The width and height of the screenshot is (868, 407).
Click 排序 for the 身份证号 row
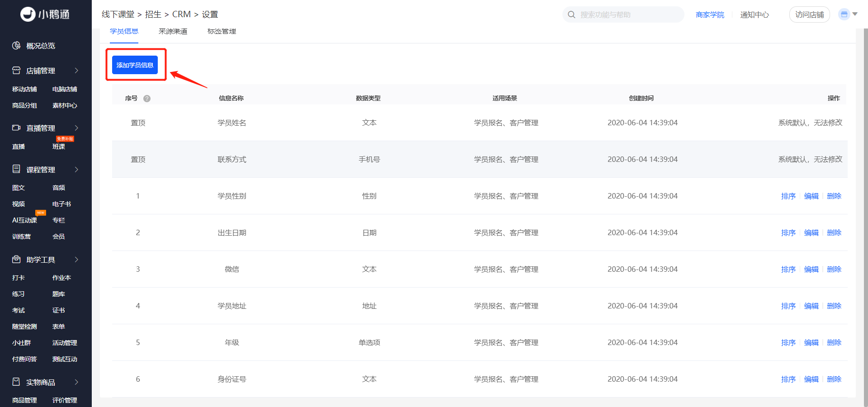click(x=788, y=379)
